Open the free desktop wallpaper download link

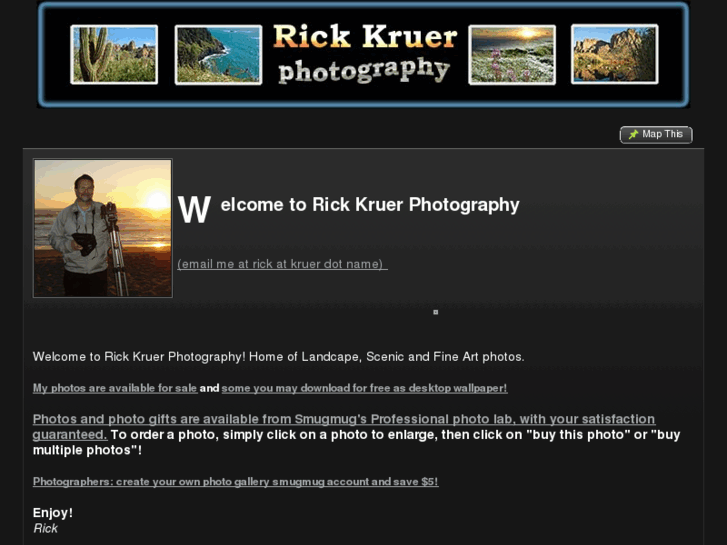coord(364,388)
